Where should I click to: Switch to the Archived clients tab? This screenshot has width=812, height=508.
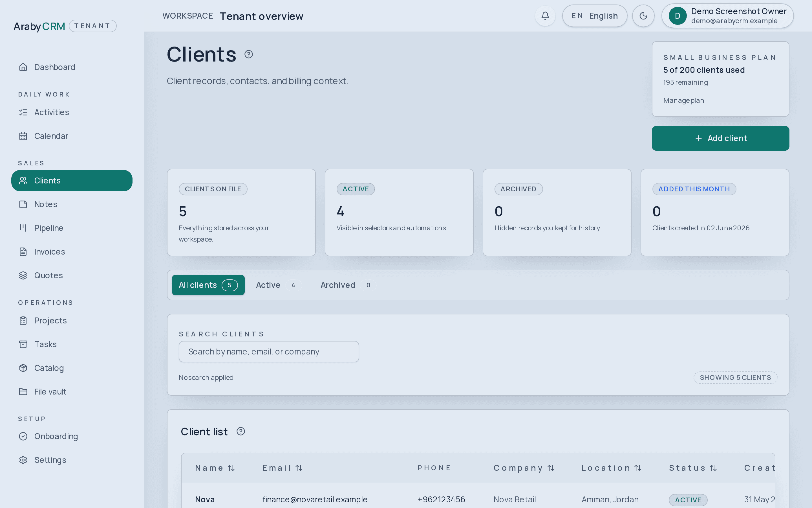click(348, 285)
